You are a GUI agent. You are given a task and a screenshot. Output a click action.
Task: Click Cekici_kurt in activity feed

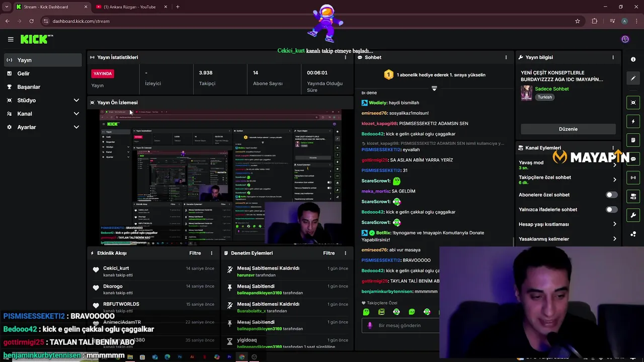click(116, 268)
